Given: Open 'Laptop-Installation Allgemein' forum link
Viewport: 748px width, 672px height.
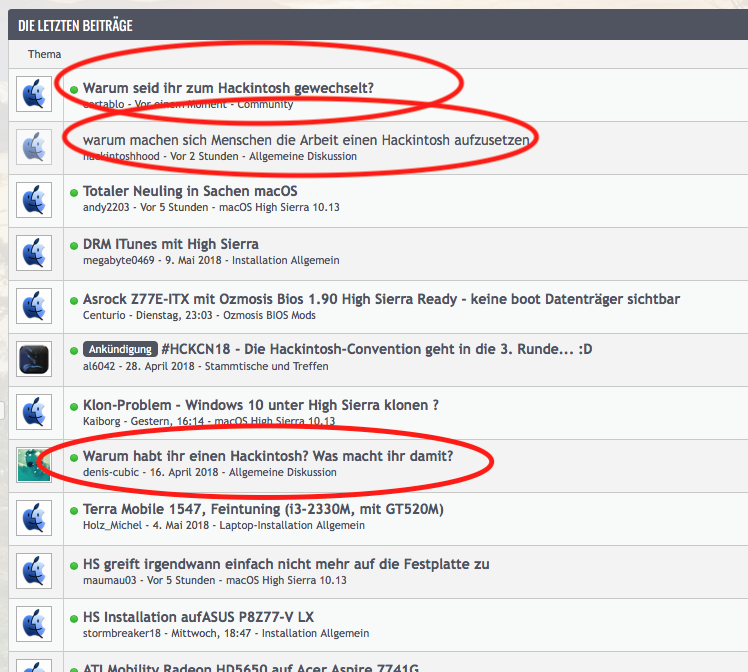Looking at the screenshot, I should [x=292, y=525].
